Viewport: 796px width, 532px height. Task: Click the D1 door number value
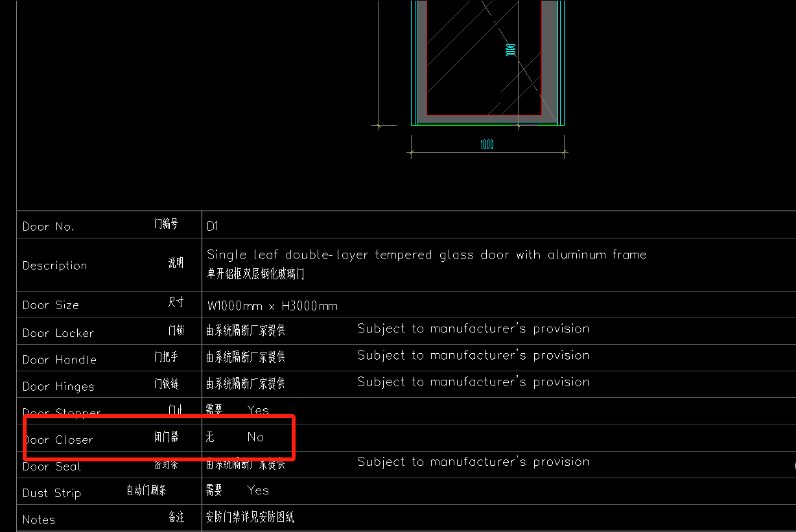pyautogui.click(x=213, y=226)
